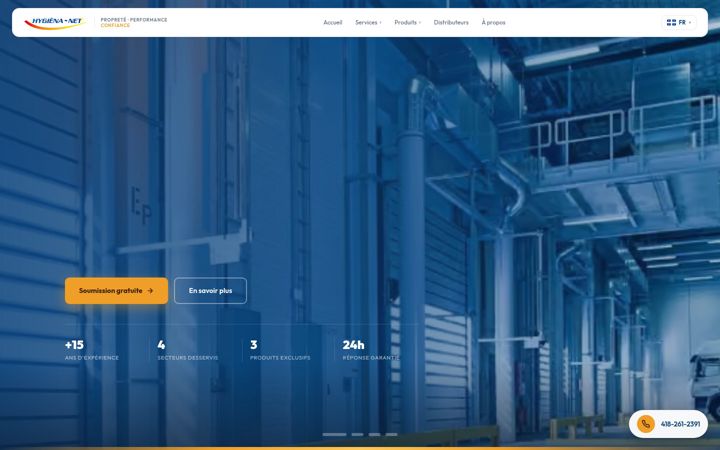
Task: Click the Soumission gratuite button
Action: tap(116, 291)
